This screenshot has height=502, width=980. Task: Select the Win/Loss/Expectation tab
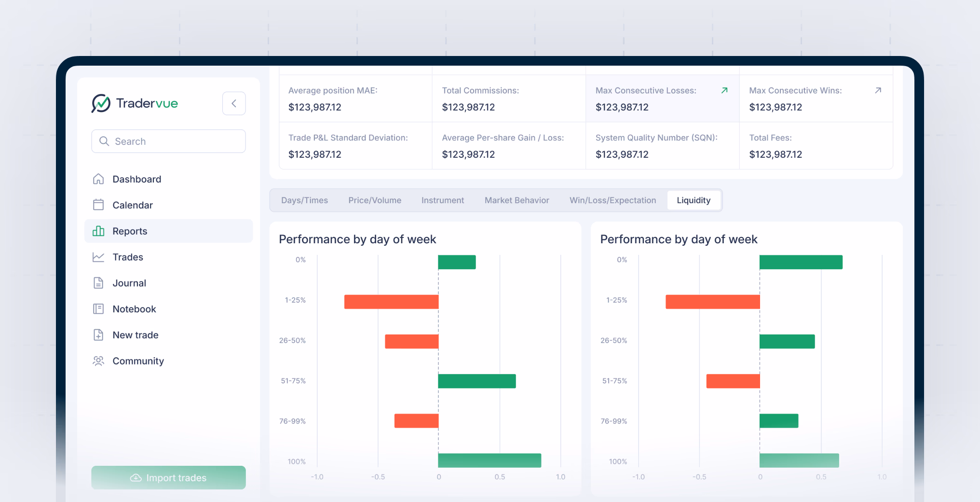click(612, 200)
